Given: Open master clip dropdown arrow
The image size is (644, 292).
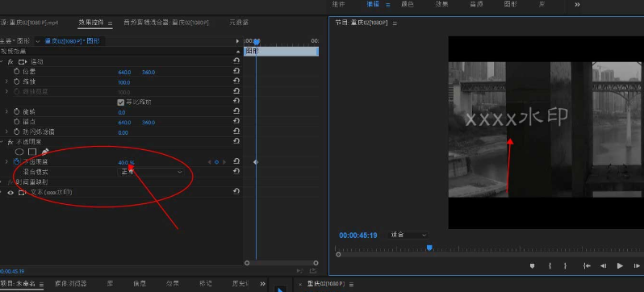Looking at the screenshot, I should tap(38, 41).
